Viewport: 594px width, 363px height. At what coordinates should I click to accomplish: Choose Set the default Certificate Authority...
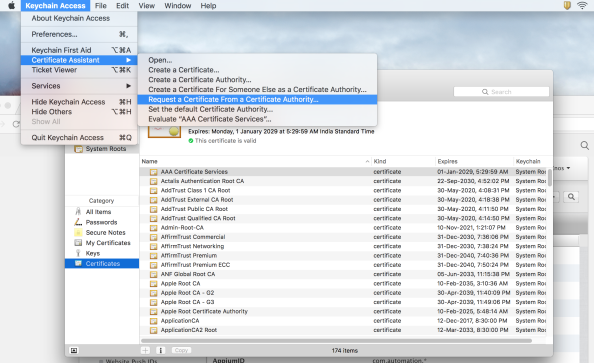click(257, 109)
